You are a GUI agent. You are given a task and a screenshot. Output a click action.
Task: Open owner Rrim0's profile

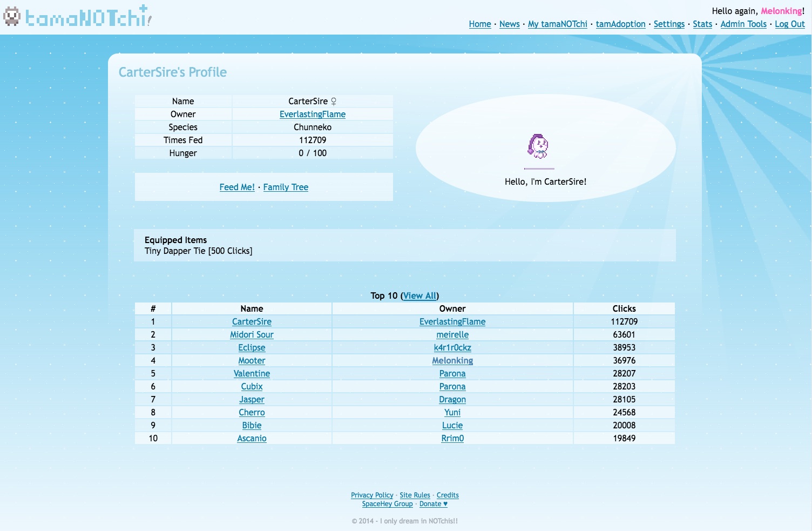pos(452,439)
